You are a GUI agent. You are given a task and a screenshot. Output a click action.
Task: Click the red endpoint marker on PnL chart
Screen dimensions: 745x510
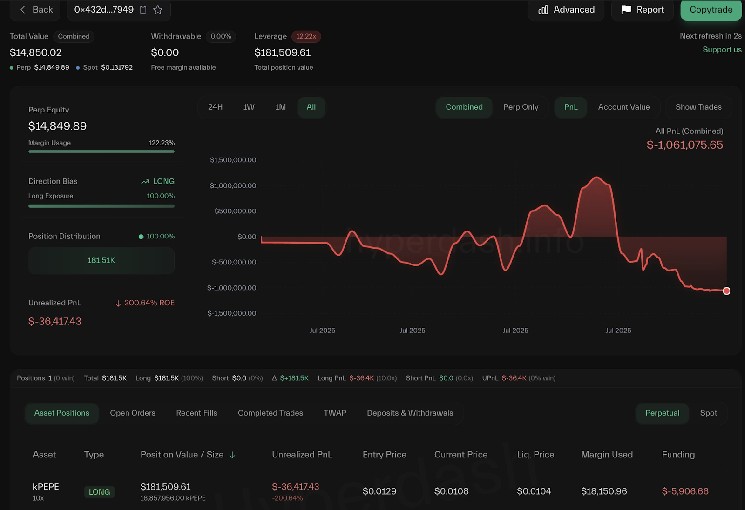[x=726, y=291]
